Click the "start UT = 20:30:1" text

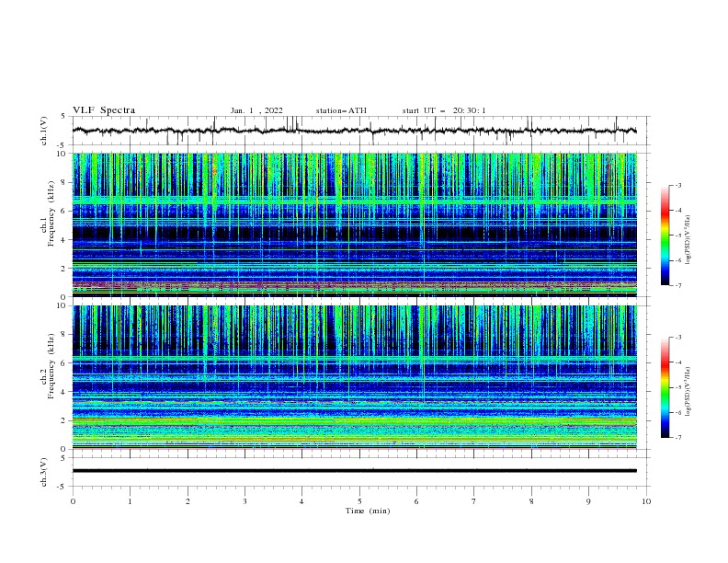pyautogui.click(x=444, y=110)
